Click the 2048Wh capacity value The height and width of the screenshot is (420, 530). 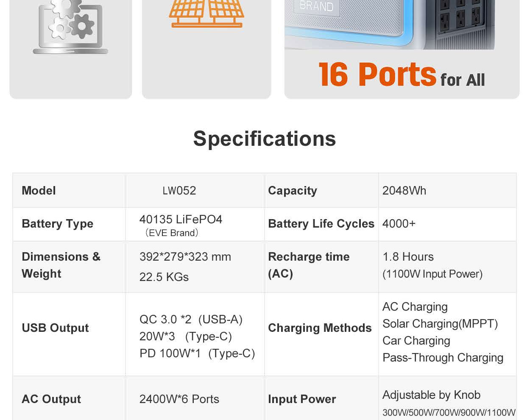point(404,191)
